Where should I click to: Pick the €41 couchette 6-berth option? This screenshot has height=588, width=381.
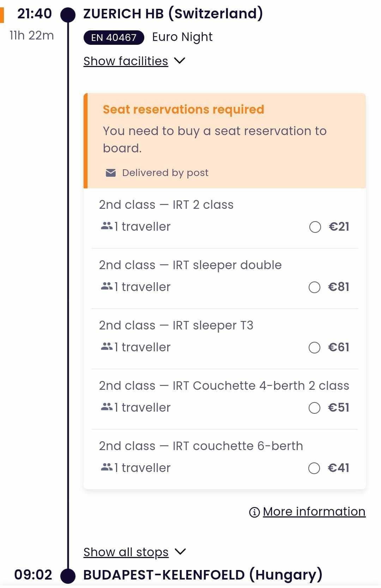coord(314,468)
